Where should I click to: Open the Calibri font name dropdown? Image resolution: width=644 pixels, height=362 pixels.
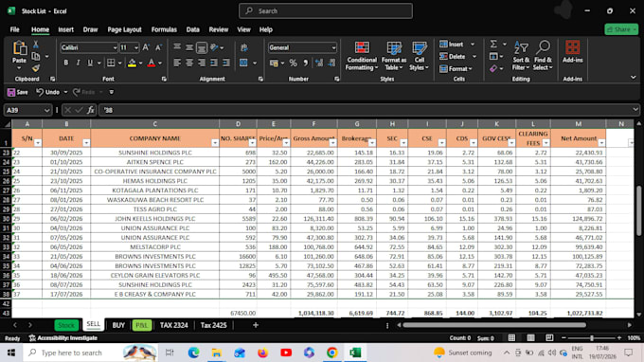(x=115, y=47)
